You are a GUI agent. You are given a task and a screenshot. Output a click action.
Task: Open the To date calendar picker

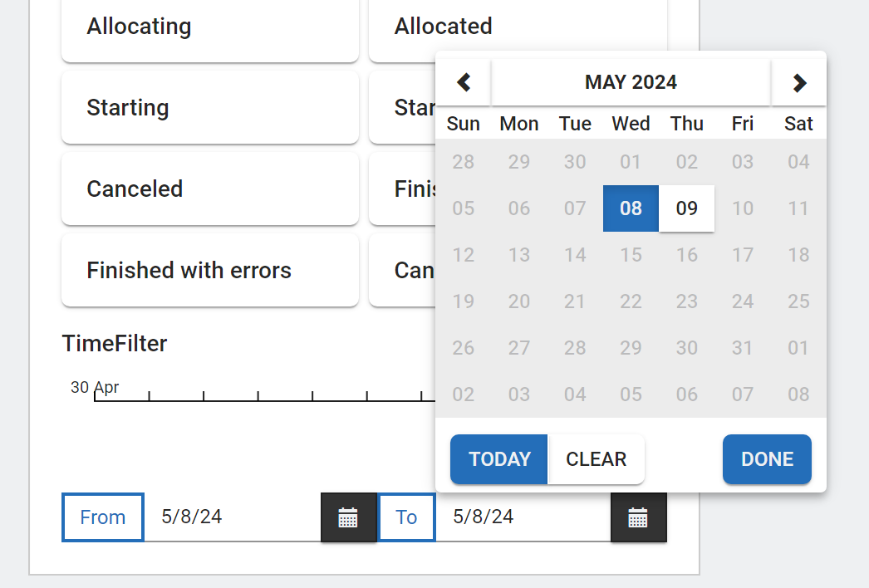[638, 517]
